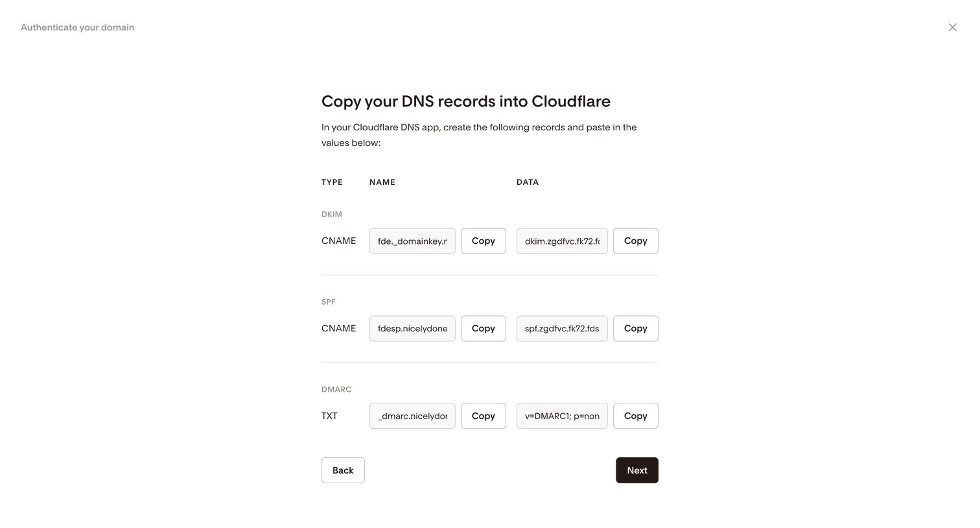
Task: Click the TYPE column header
Action: point(332,182)
